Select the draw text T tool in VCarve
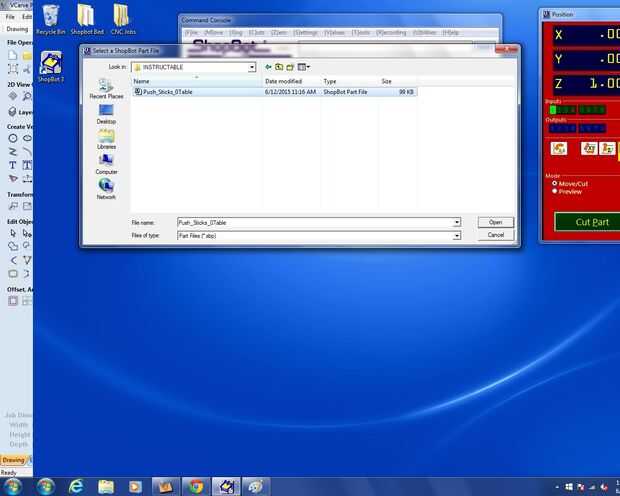Viewport: 620px width, 496px height. point(13,165)
